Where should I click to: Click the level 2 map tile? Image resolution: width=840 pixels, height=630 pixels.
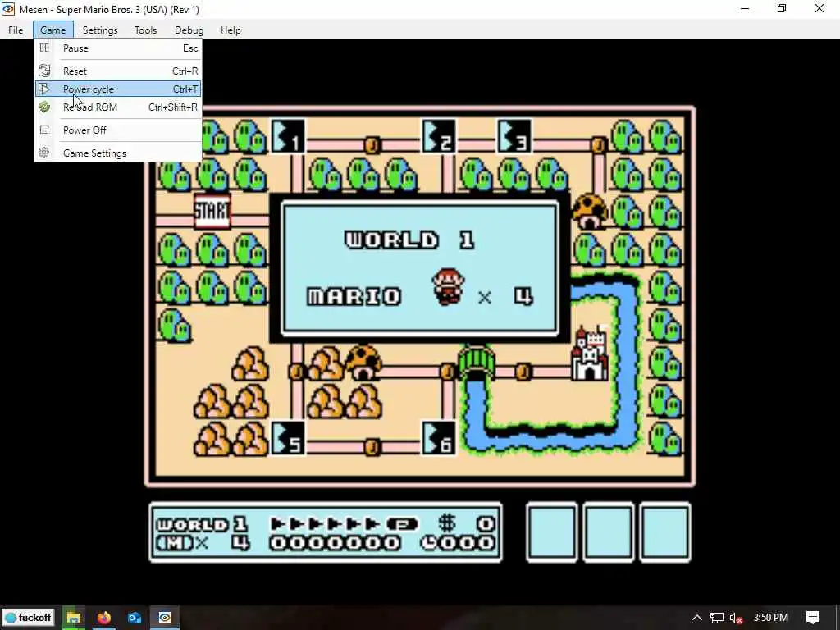[x=440, y=136]
